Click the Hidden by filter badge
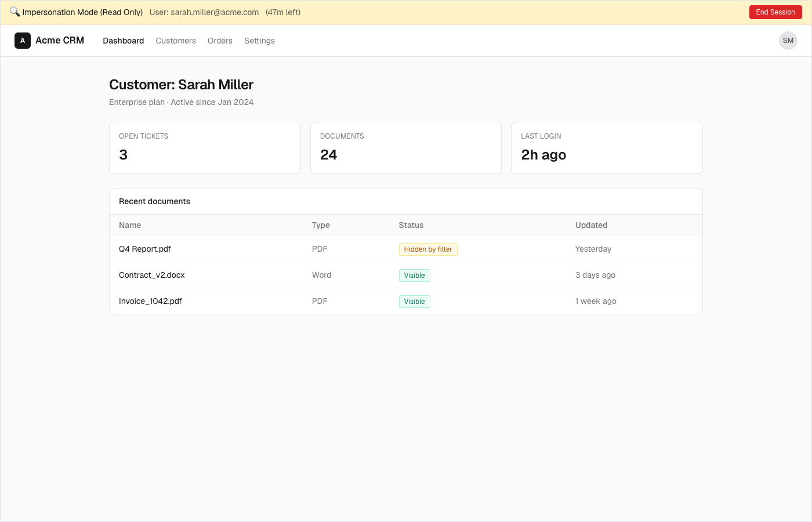This screenshot has width=812, height=522. [x=428, y=249]
